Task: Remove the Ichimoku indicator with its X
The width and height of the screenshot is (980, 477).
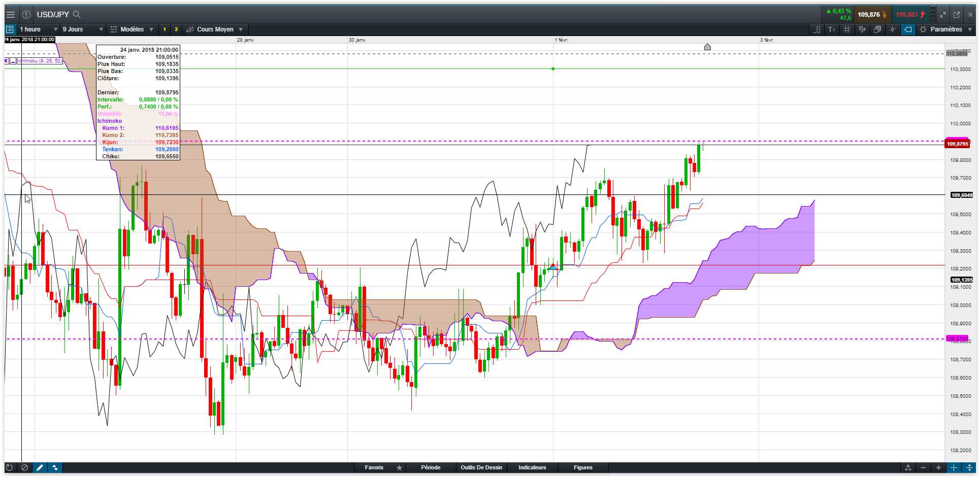Action: point(6,61)
